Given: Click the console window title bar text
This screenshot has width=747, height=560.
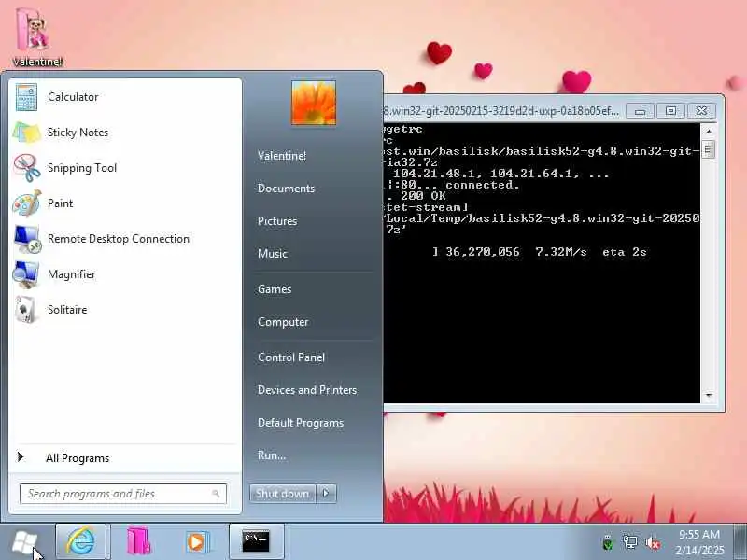Looking at the screenshot, I should [501, 111].
